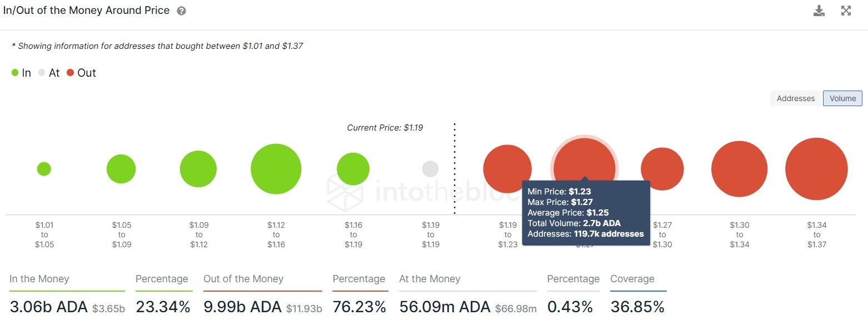This screenshot has height=325, width=868.
Task: Select green bubble for $1.09 to $1.12
Action: coord(198,169)
